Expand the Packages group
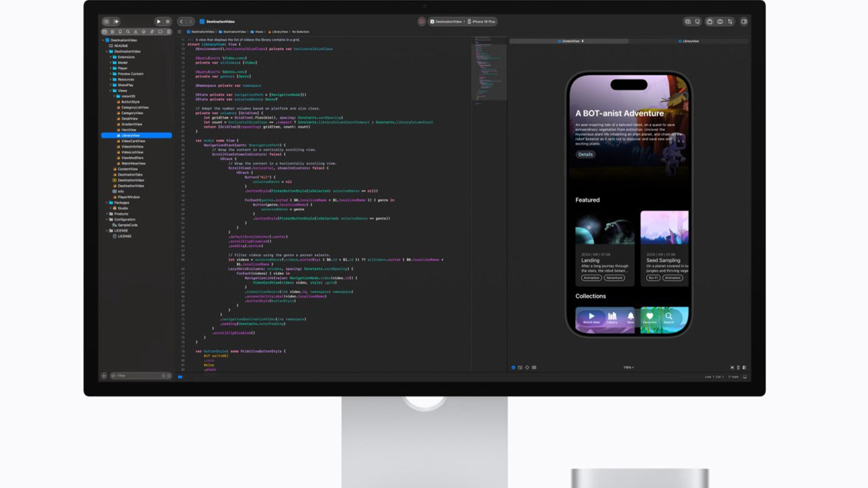The width and height of the screenshot is (868, 488). (107, 203)
